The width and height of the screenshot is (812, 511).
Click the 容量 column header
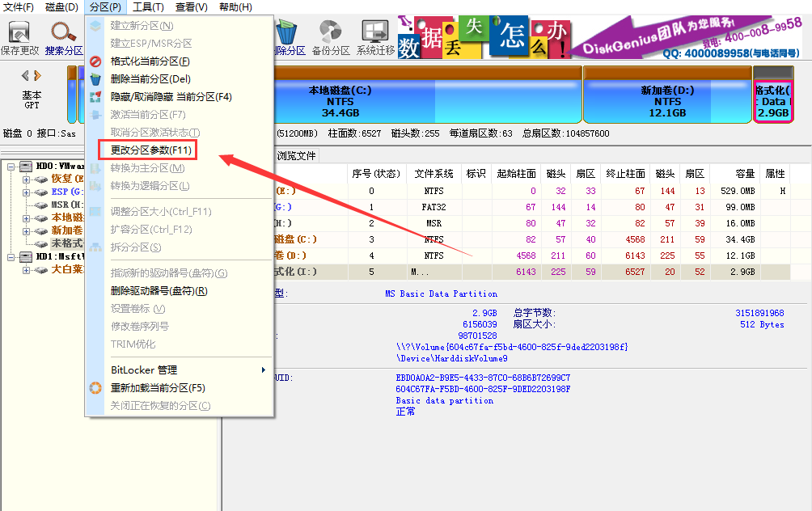pyautogui.click(x=734, y=174)
